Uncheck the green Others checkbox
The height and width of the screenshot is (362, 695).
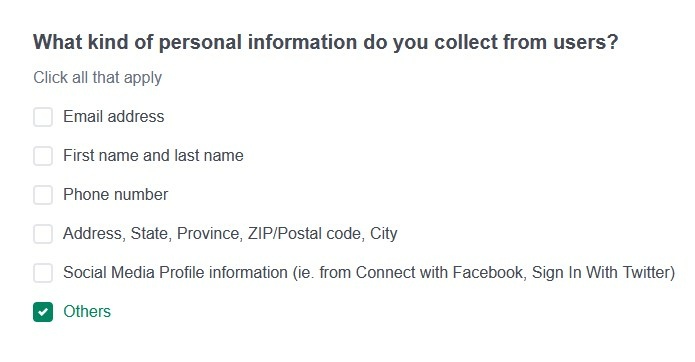click(43, 312)
